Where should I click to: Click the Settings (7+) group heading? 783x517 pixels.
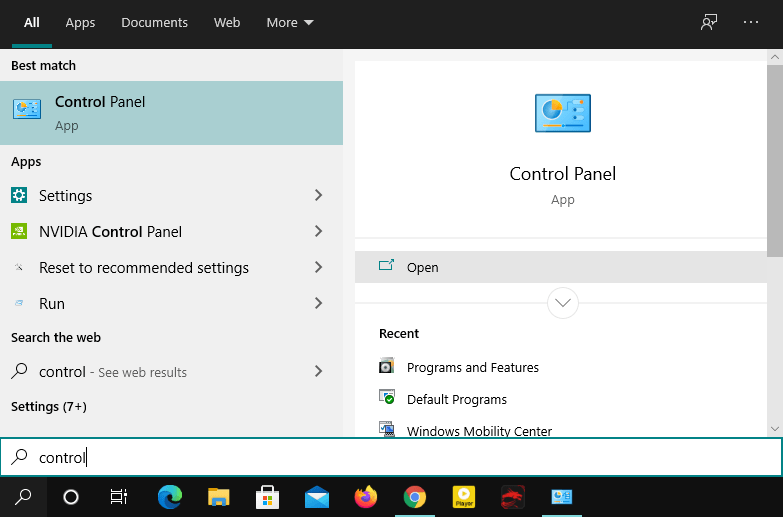(49, 407)
